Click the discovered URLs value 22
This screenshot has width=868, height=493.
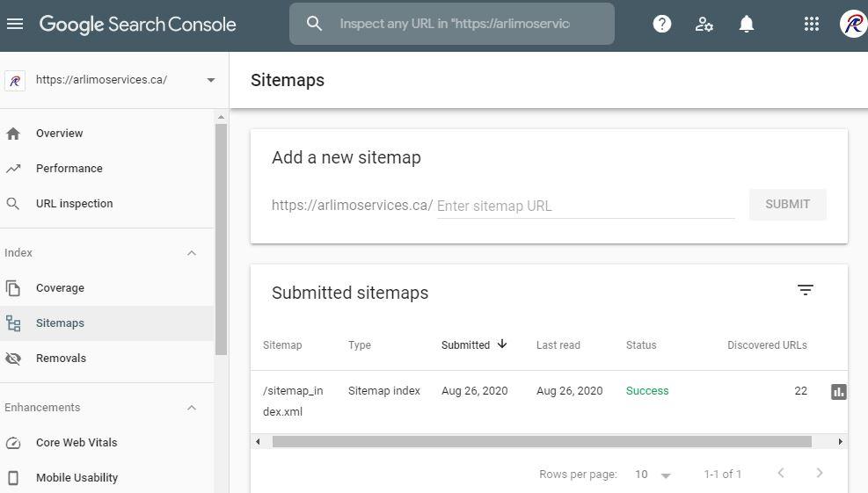[x=800, y=391]
